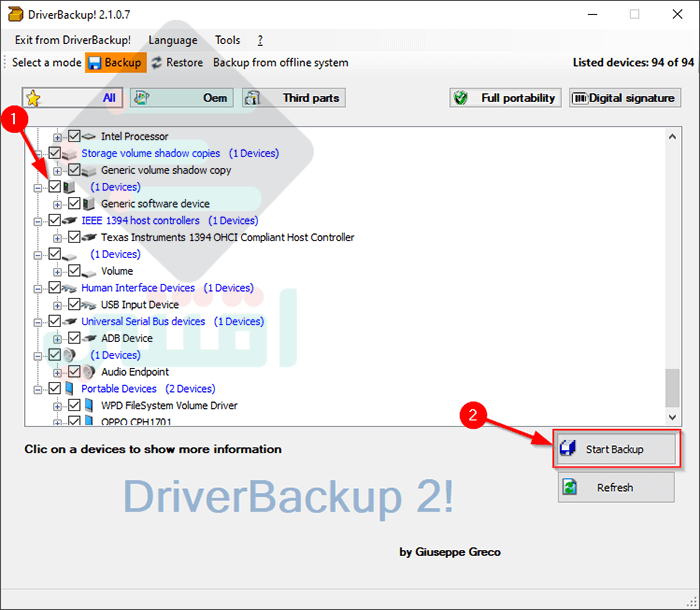This screenshot has width=700, height=610.
Task: Open the Language menu
Action: click(173, 40)
